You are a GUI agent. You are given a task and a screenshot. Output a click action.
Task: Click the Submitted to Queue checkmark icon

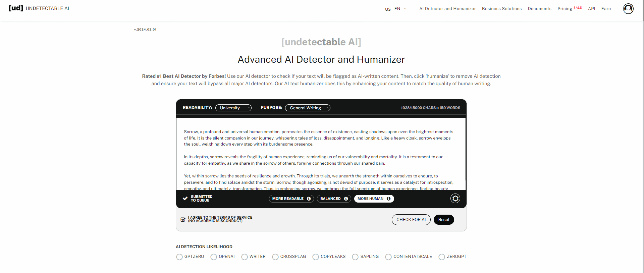[x=185, y=199]
